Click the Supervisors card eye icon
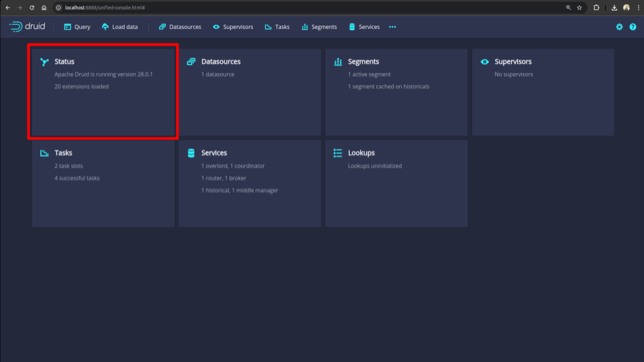 (x=485, y=62)
